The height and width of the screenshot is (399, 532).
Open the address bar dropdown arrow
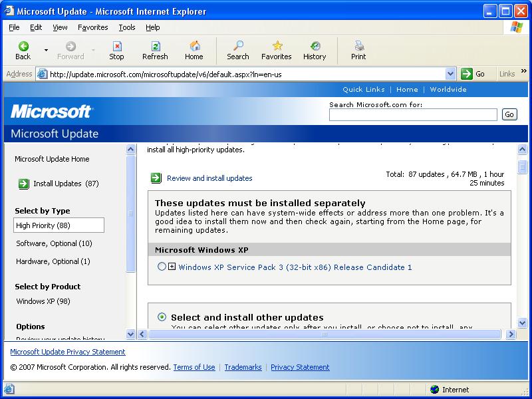pyautogui.click(x=450, y=74)
